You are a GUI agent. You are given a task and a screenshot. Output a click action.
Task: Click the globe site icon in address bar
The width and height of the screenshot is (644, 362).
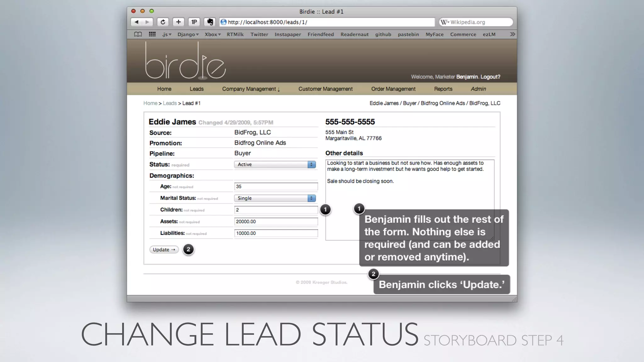pos(224,22)
